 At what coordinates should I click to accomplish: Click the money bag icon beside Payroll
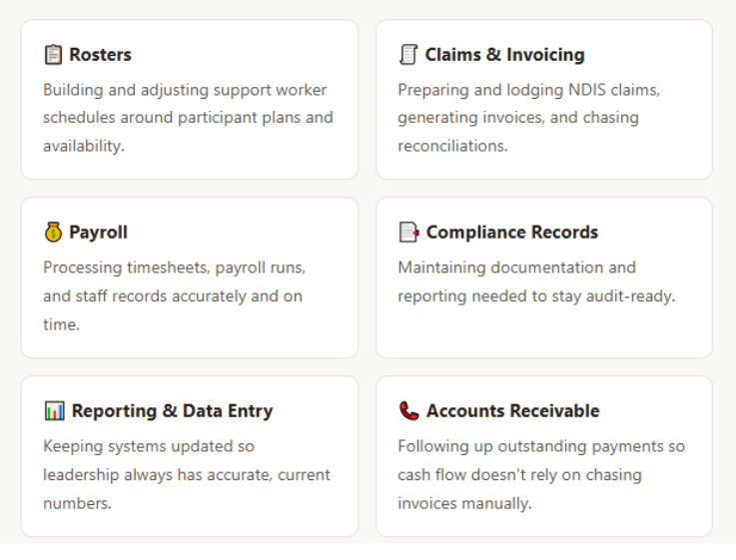click(x=53, y=233)
